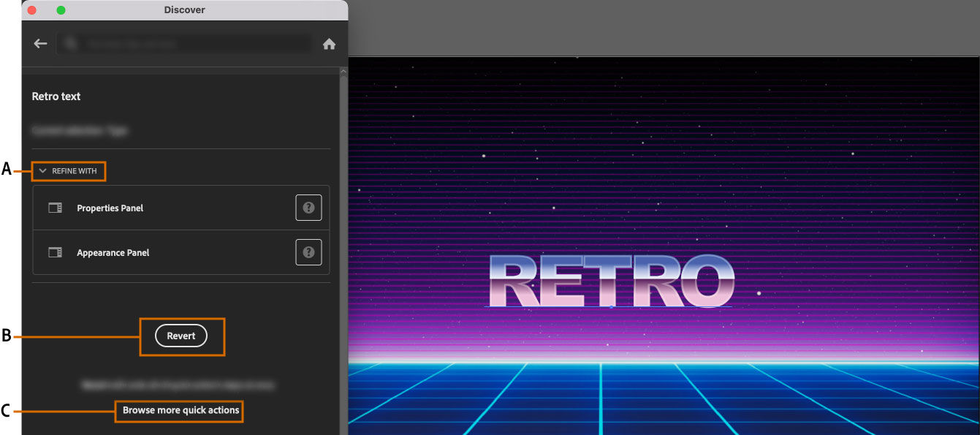Click the macOS green full-screen button
980x435 pixels.
pyautogui.click(x=61, y=10)
